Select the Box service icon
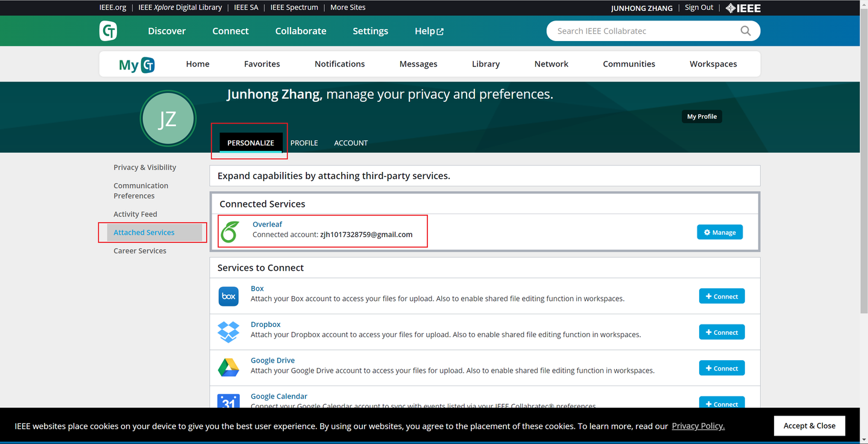Screen dimensions: 868x444 tap(228, 296)
